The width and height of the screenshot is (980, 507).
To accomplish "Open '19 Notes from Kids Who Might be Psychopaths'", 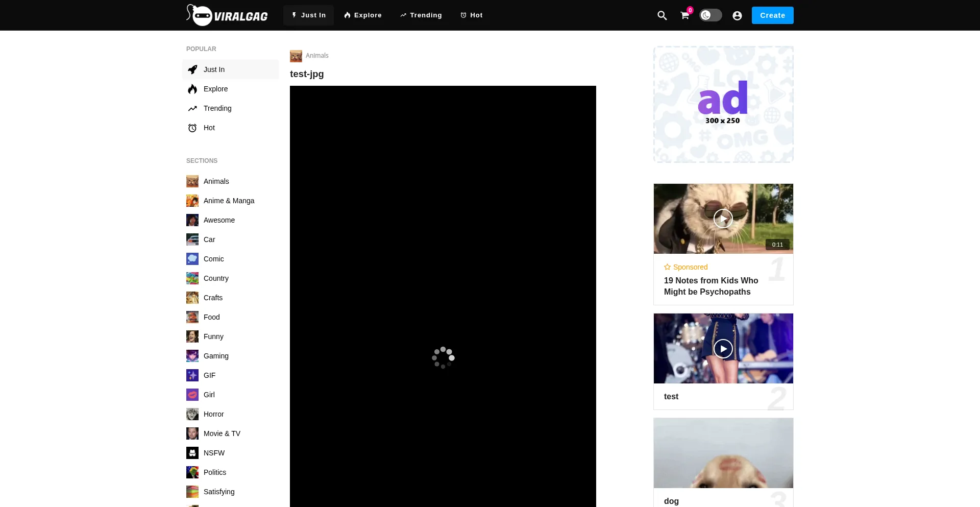I will [710, 286].
